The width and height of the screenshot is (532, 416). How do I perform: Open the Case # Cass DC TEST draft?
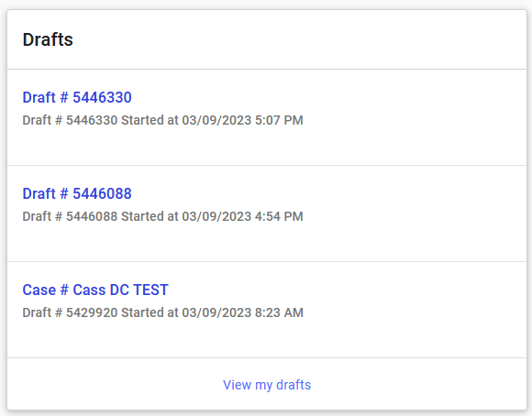(x=95, y=290)
